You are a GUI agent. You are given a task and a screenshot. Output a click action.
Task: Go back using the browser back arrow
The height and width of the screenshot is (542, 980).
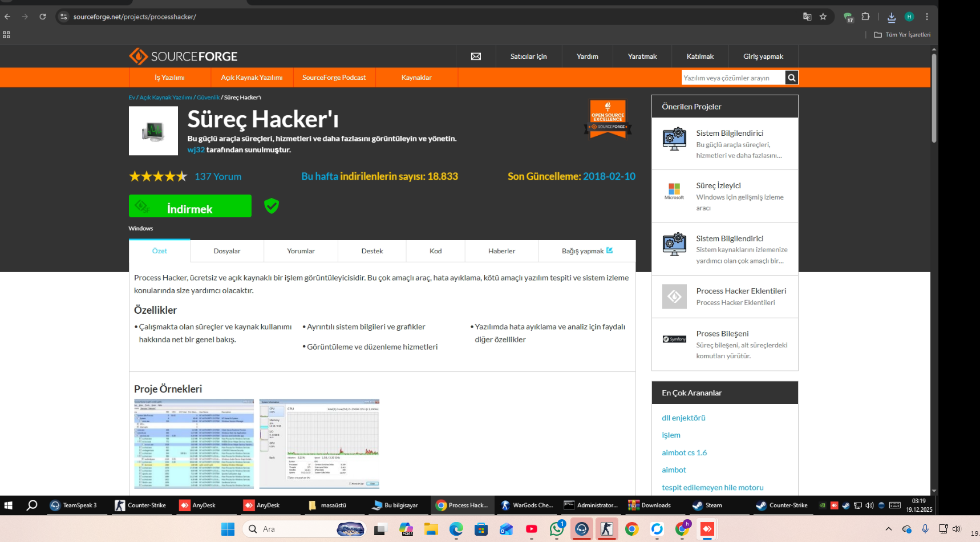tap(7, 17)
